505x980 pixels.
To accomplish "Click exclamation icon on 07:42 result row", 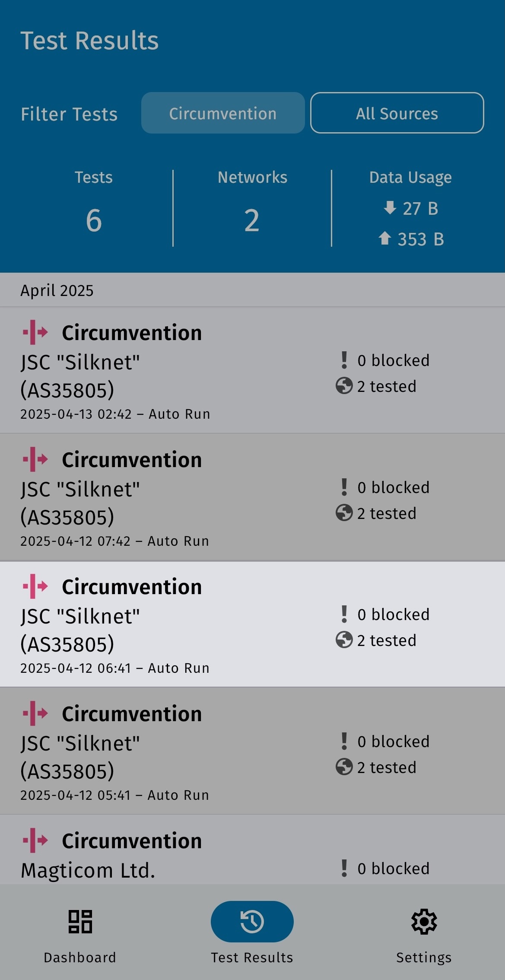I will pyautogui.click(x=344, y=487).
